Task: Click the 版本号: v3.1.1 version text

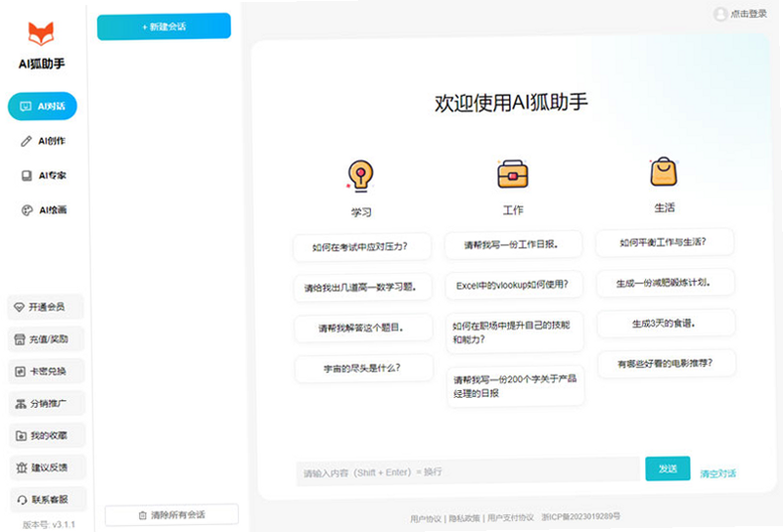Action: [x=49, y=524]
